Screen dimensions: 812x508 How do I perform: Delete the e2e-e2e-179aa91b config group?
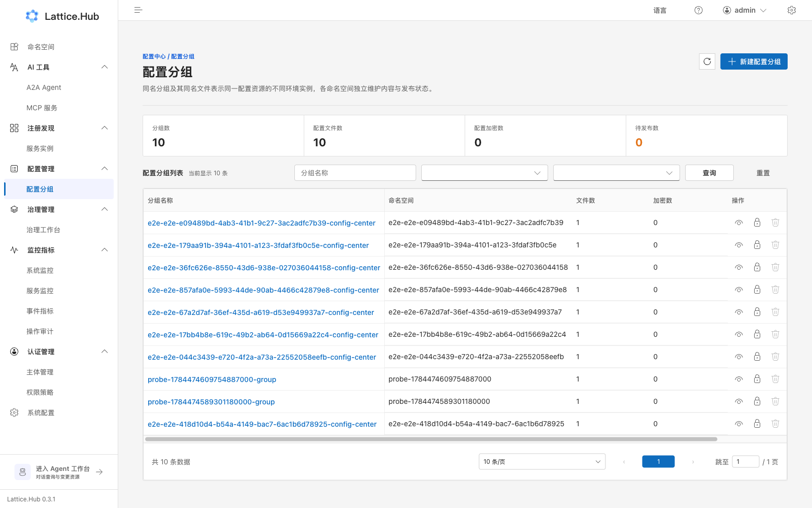point(775,245)
